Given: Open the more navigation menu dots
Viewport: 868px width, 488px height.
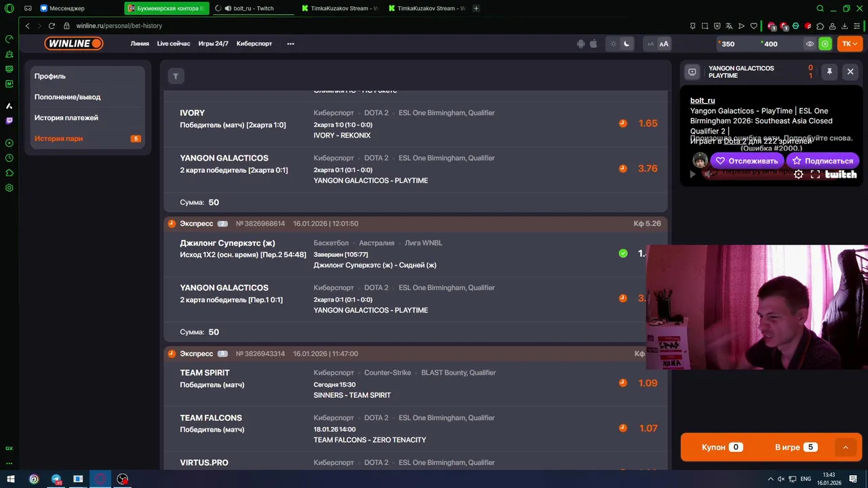Looking at the screenshot, I should click(x=290, y=44).
